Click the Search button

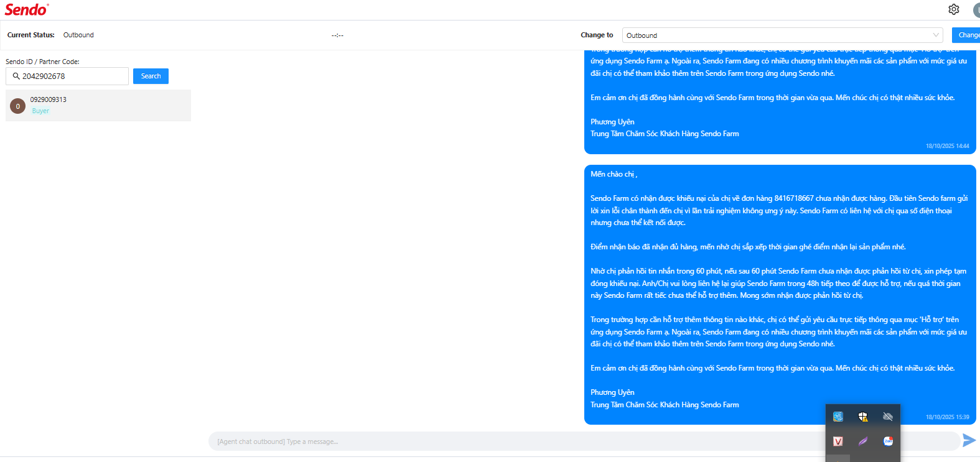pos(151,76)
